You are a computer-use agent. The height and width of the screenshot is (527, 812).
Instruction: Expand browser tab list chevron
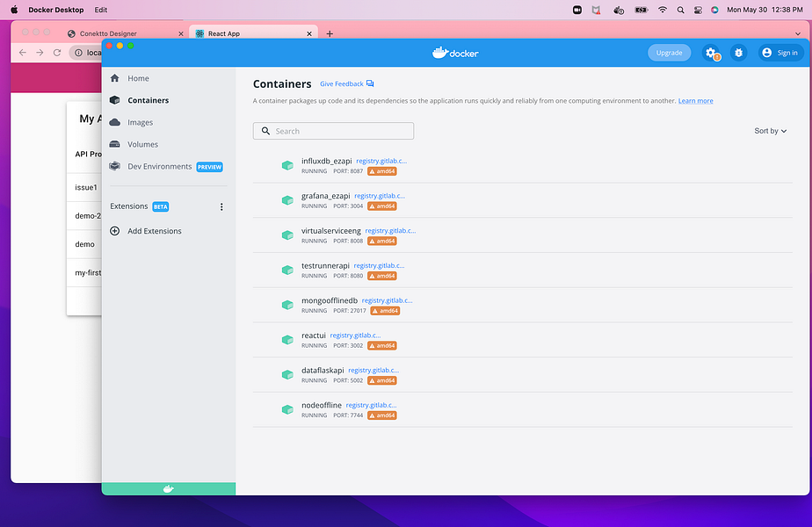[x=798, y=33]
